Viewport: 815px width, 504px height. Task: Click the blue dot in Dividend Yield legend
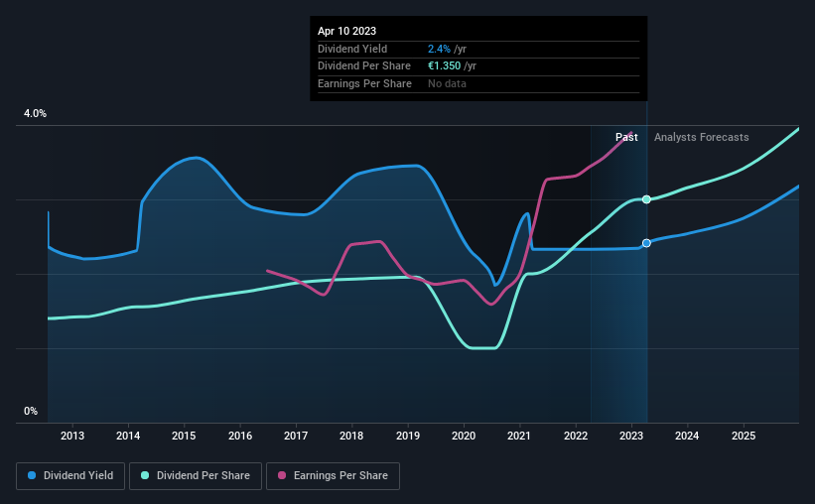pos(32,475)
